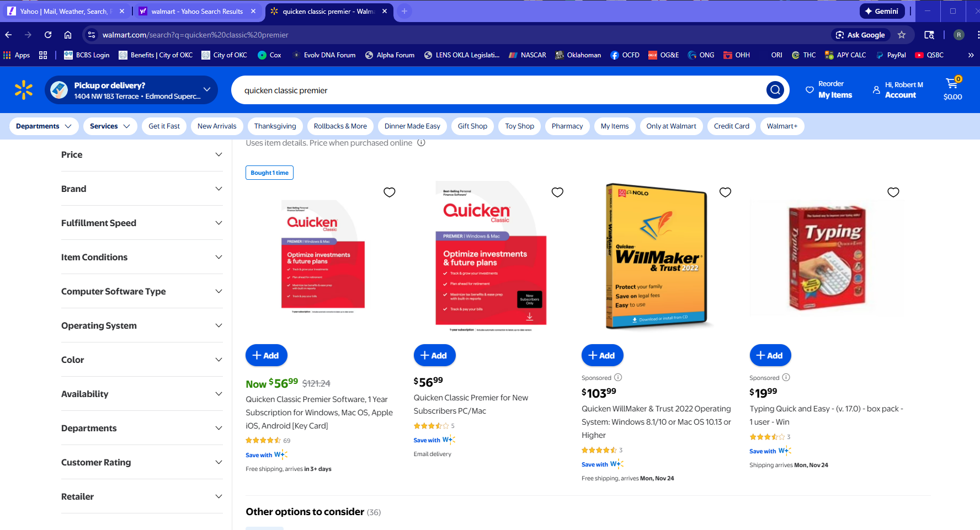980x530 pixels.
Task: Click the Walmart spark logo
Action: tap(24, 90)
